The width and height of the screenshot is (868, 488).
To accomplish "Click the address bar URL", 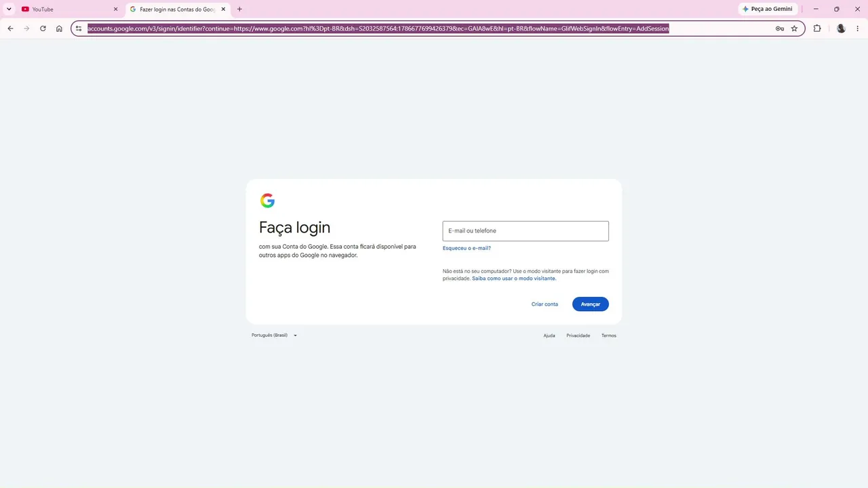I will 378,28.
